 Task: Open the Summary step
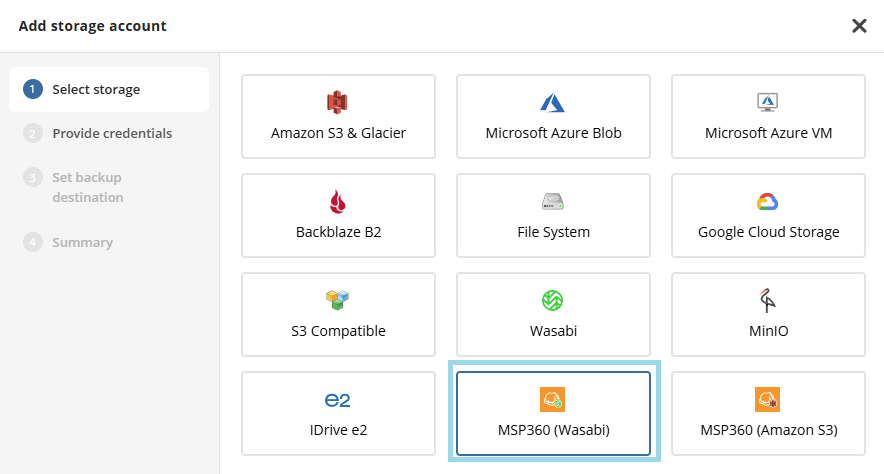click(x=82, y=242)
